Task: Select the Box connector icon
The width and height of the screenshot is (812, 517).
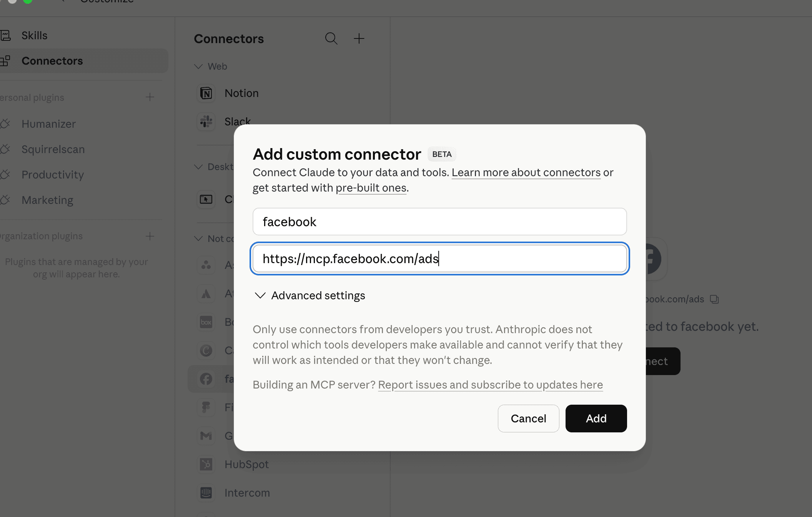Action: pos(206,322)
